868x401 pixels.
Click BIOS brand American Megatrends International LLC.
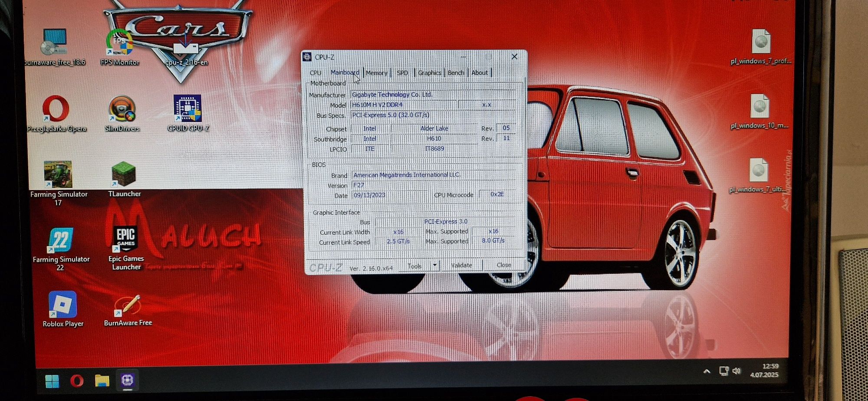[433, 175]
